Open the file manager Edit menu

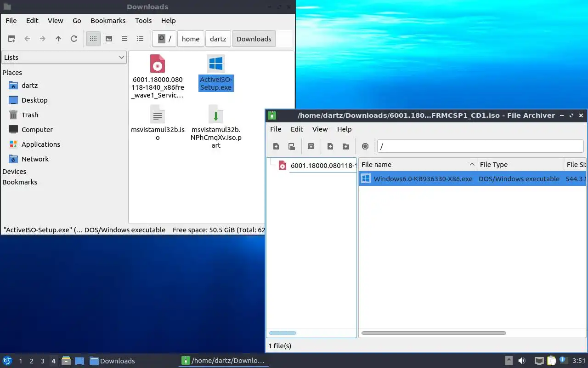click(32, 21)
